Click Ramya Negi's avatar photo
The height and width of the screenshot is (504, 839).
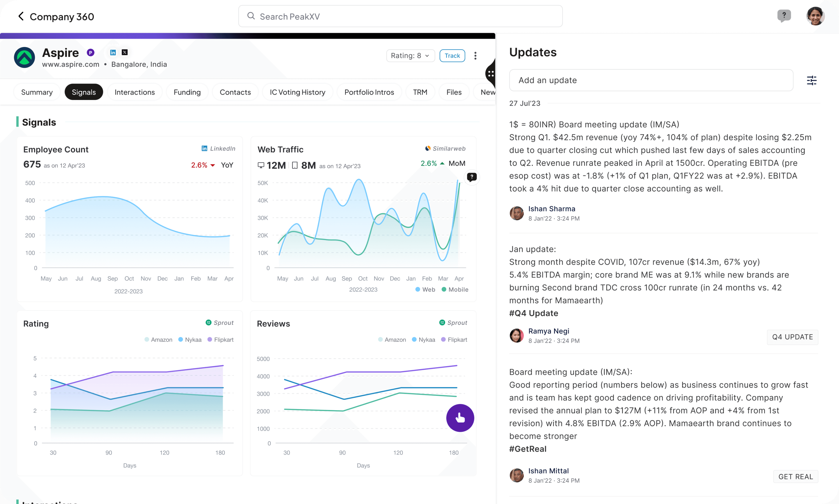[517, 335]
